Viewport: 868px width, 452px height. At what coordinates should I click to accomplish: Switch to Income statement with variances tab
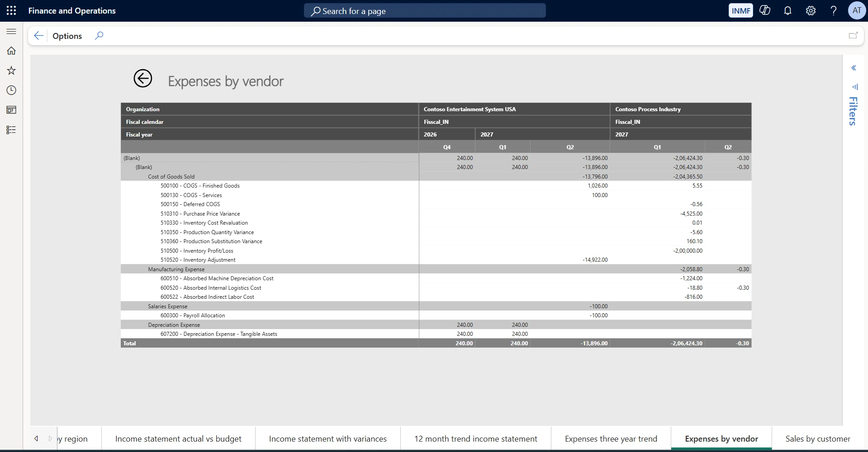(x=327, y=438)
